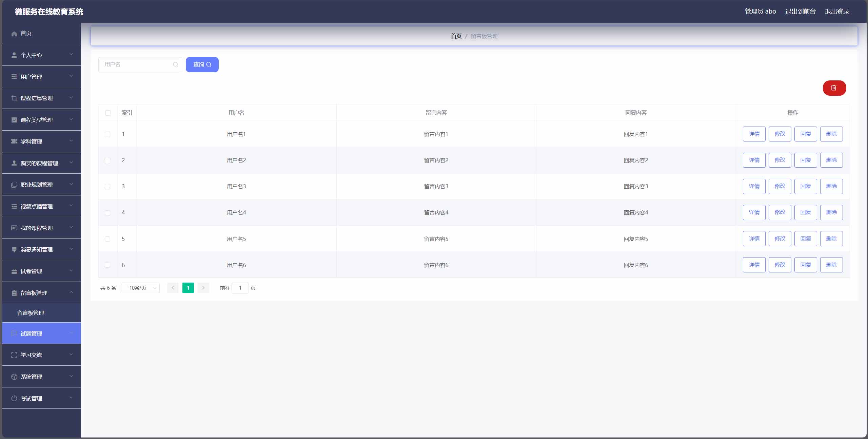Click the chart icon beside 课程类型管理
Viewport: 868px width, 439px height.
(14, 120)
